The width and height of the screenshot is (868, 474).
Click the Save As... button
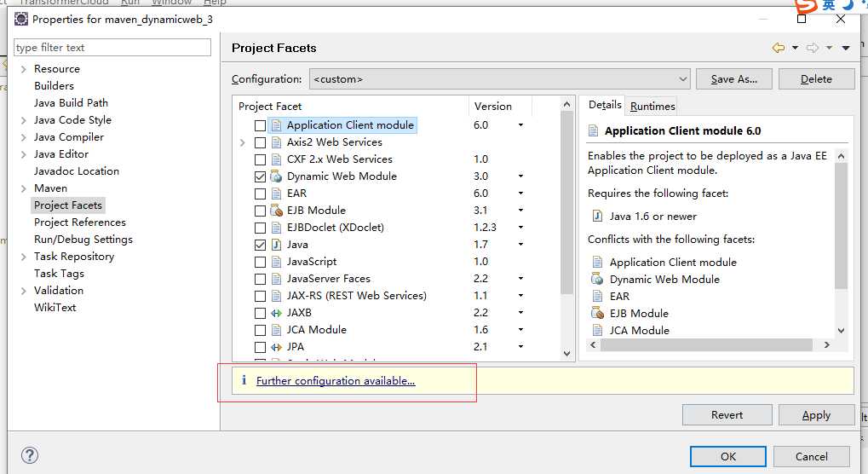click(x=734, y=79)
